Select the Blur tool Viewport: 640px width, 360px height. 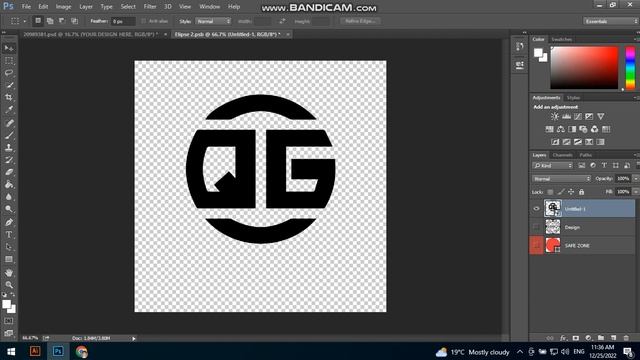pos(9,197)
